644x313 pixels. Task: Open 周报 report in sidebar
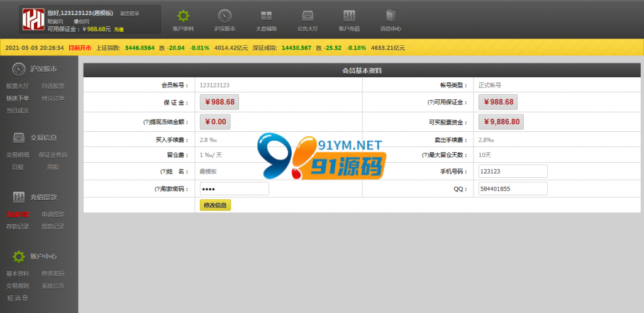(53, 167)
